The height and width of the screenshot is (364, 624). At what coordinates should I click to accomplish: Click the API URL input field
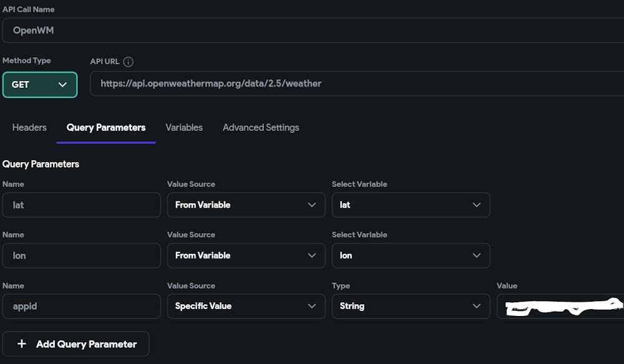tap(356, 84)
